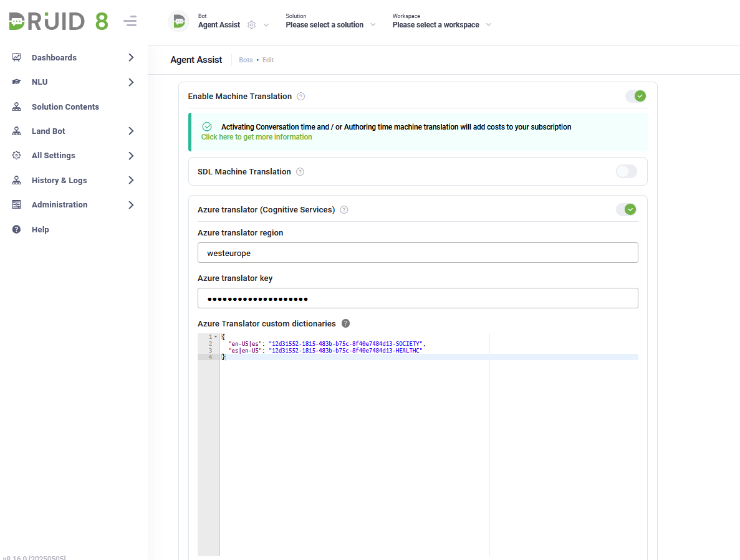The image size is (740, 560).
Task: Expand the NLU menu chevron
Action: click(x=131, y=82)
